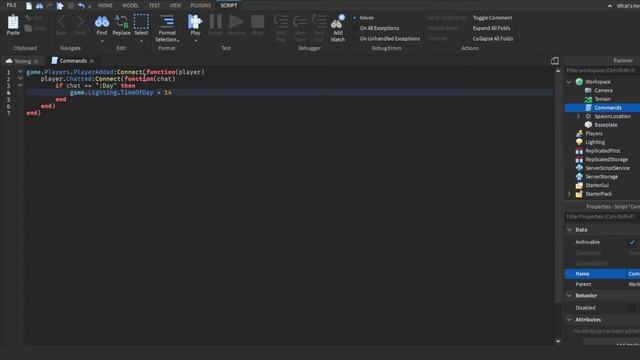Select the Terrain item in Explorer
The width and height of the screenshot is (640, 360).
[x=602, y=99]
